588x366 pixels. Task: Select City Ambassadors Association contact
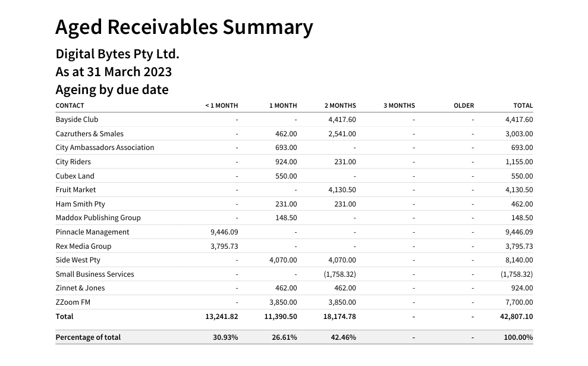click(105, 148)
